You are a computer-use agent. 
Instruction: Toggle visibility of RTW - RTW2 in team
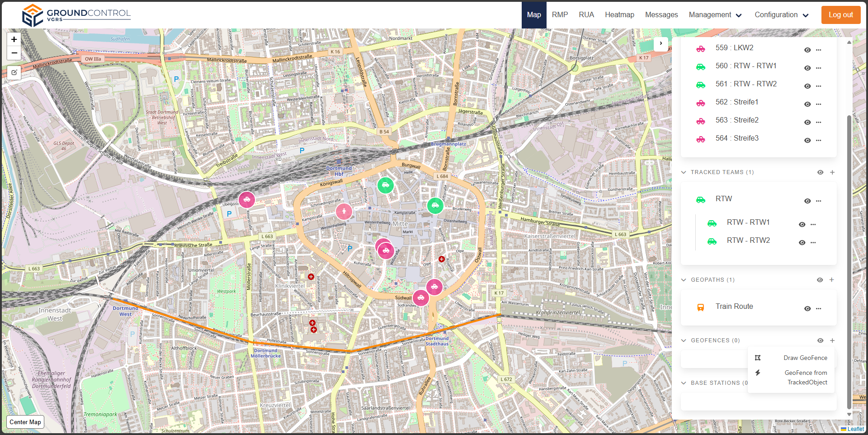802,242
